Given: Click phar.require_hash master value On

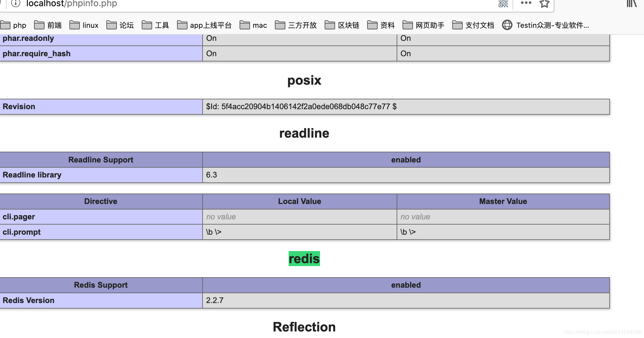Looking at the screenshot, I should tap(503, 54).
